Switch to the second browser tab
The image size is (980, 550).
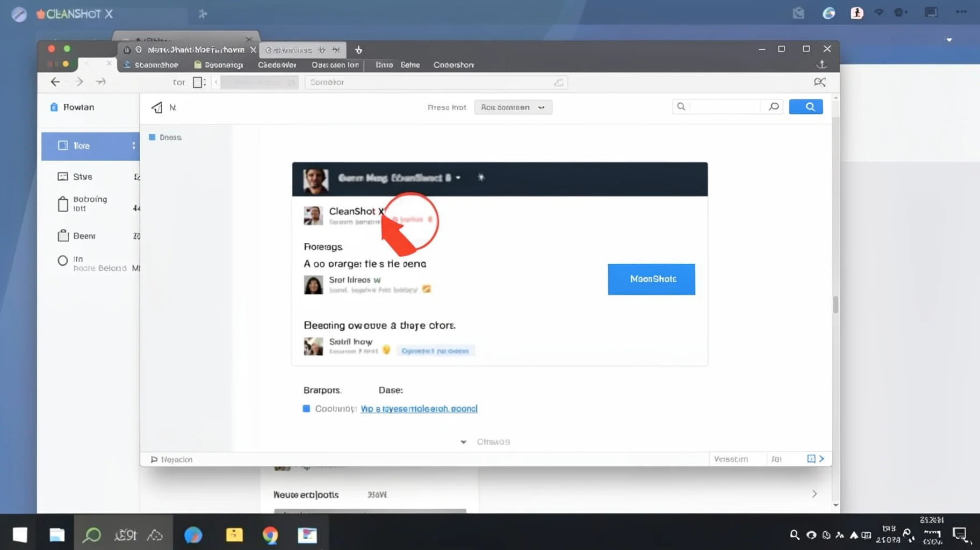coord(302,50)
